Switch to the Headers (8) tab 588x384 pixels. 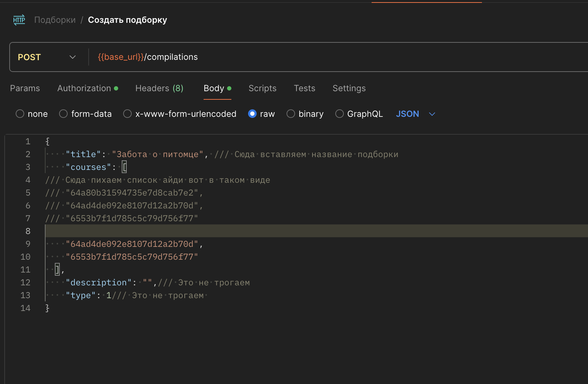click(x=159, y=88)
